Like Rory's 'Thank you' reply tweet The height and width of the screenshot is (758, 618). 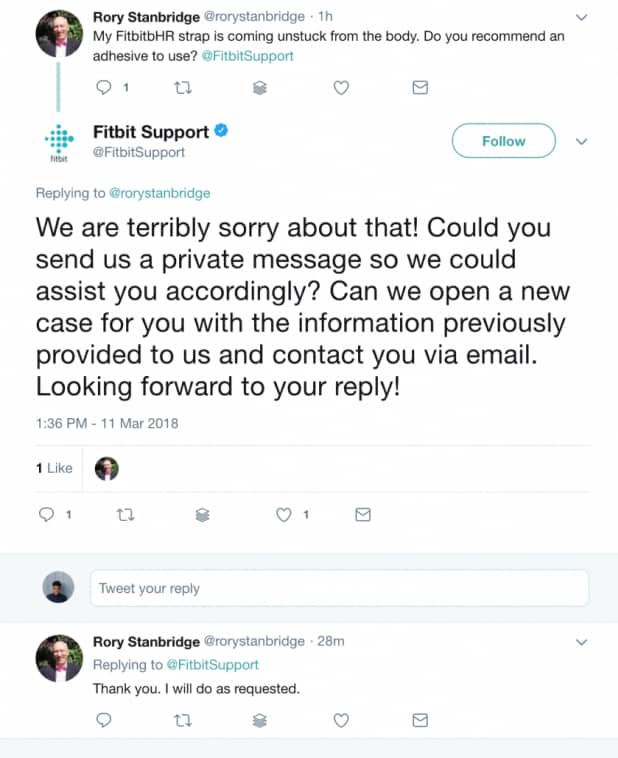tap(341, 720)
